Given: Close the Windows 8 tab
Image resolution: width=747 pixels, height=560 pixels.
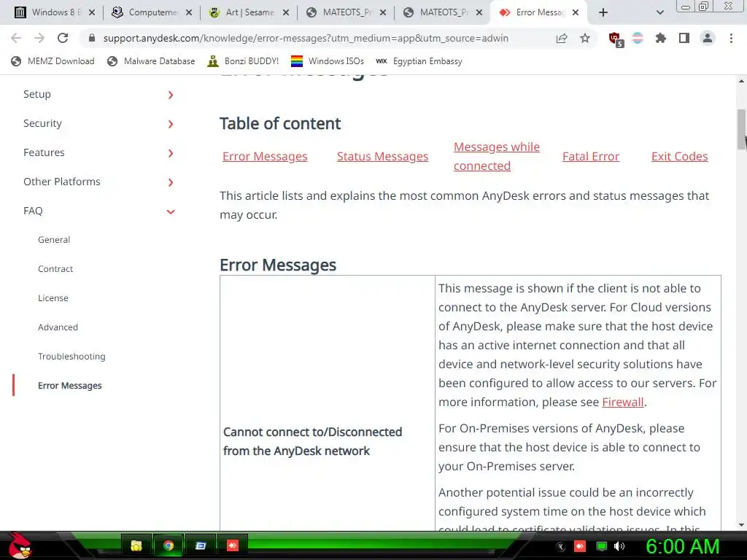Looking at the screenshot, I should tap(92, 13).
